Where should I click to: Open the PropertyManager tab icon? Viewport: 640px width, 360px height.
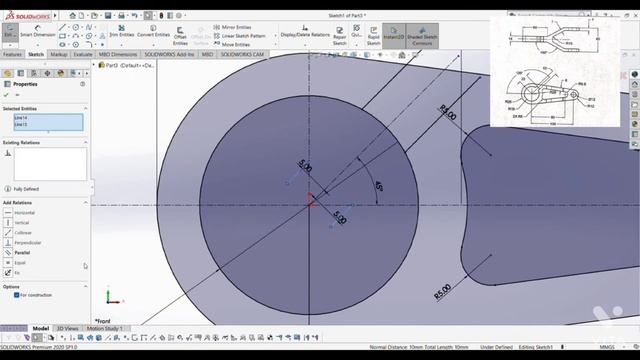20,73
